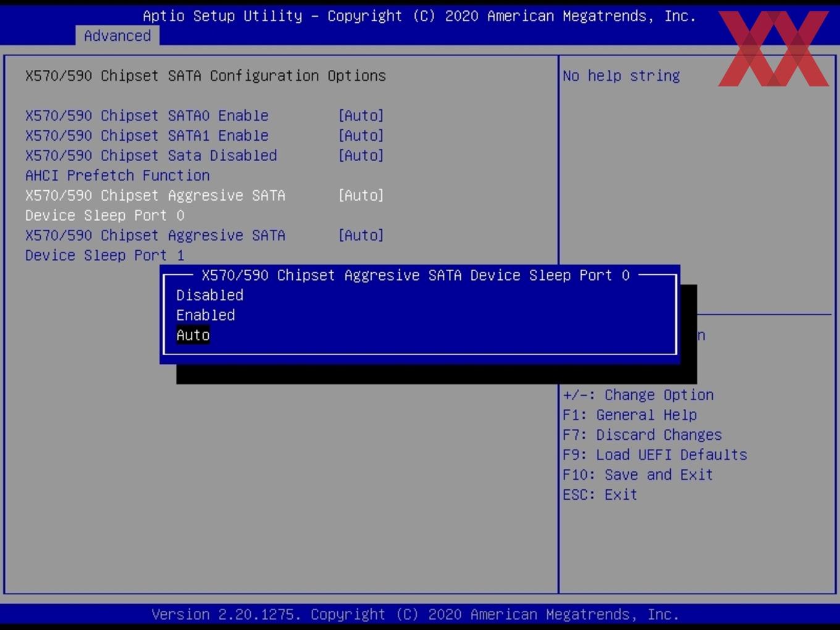Image resolution: width=840 pixels, height=630 pixels.
Task: Open the SATA0 Enable [Auto] value
Action: point(361,115)
